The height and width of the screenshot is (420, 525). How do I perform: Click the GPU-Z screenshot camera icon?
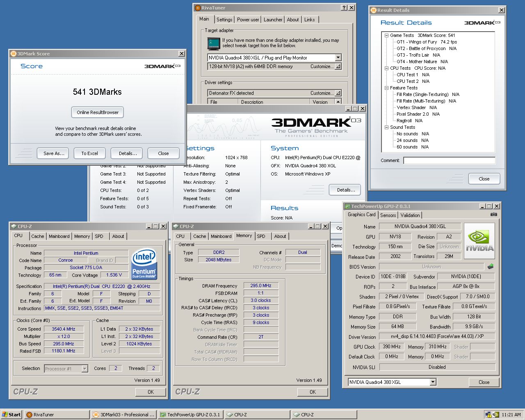point(493,215)
